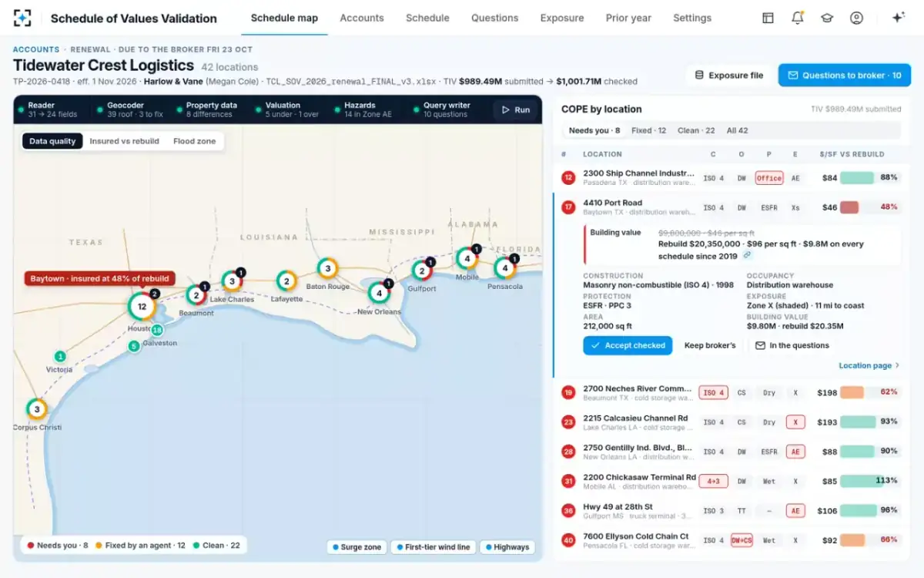Open the Location page link
Image resolution: width=924 pixels, height=578 pixels.
point(869,365)
